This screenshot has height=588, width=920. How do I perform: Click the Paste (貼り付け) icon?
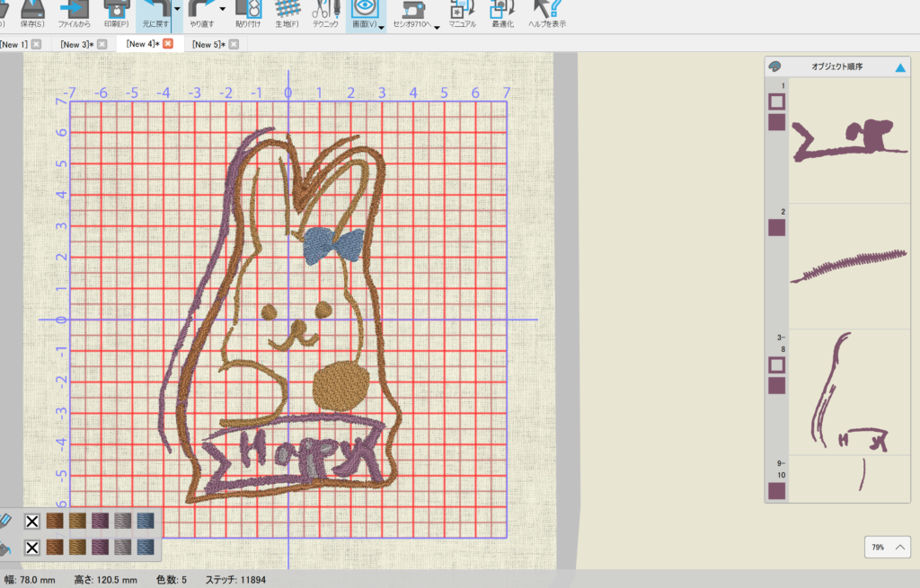coord(248,10)
